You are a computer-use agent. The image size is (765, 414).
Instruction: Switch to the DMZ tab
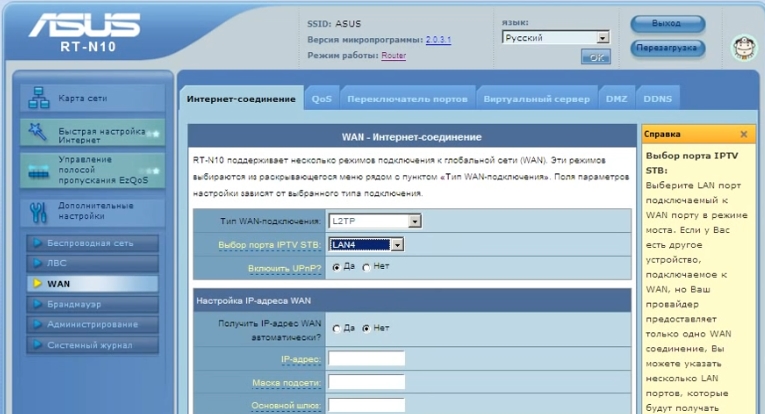[x=617, y=99]
